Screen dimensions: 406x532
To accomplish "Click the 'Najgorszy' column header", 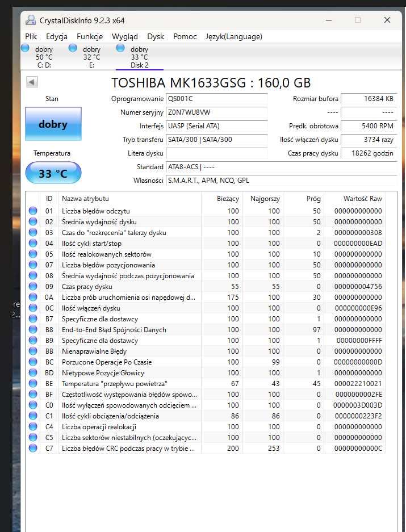I will pyautogui.click(x=262, y=199).
